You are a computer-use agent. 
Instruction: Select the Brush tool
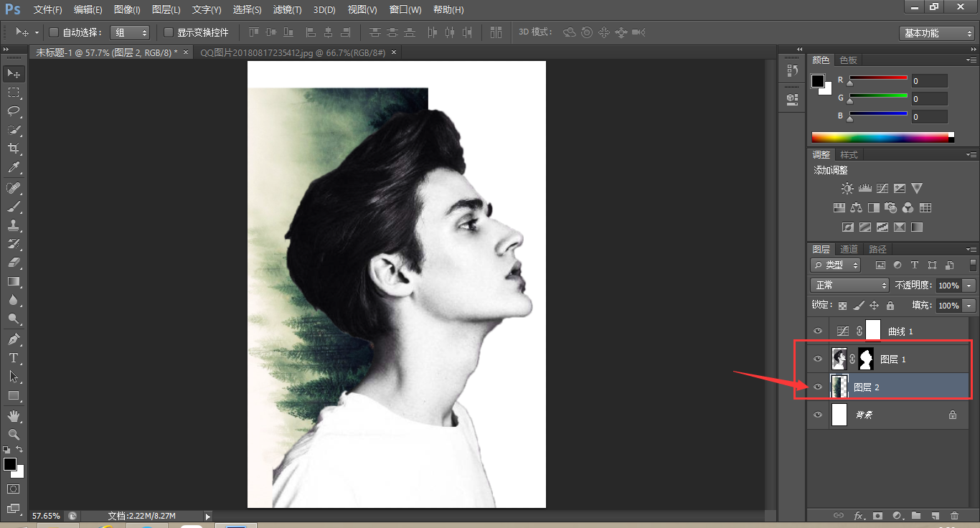pyautogui.click(x=14, y=207)
